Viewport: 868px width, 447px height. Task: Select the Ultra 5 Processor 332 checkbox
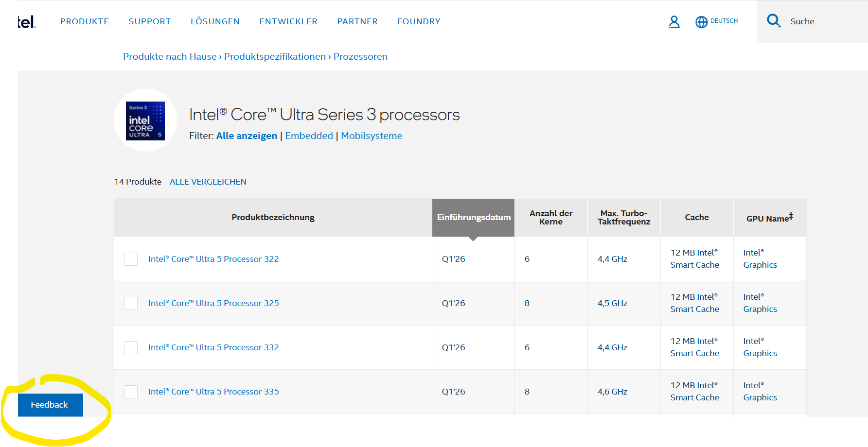131,347
